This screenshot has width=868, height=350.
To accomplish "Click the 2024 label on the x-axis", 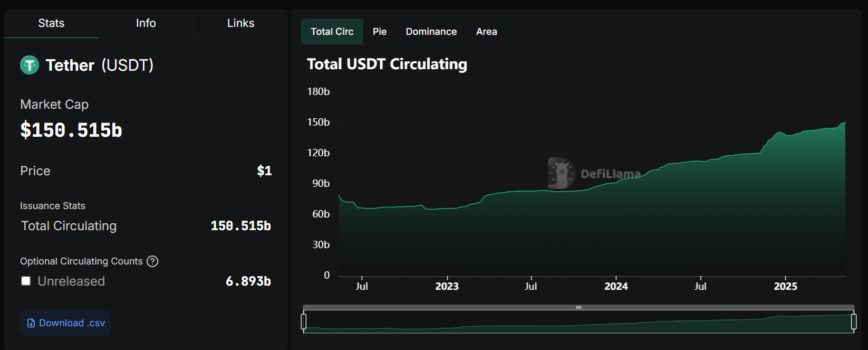I will [616, 286].
